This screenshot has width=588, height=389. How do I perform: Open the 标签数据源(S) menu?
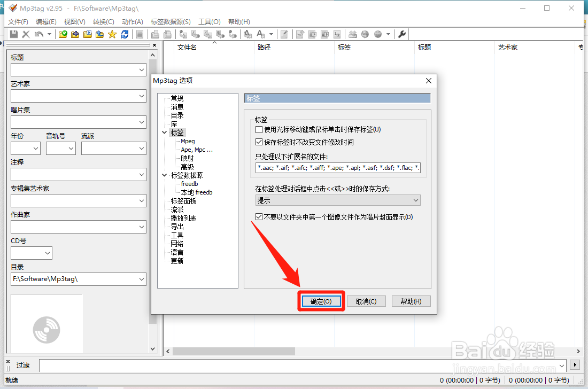[171, 22]
